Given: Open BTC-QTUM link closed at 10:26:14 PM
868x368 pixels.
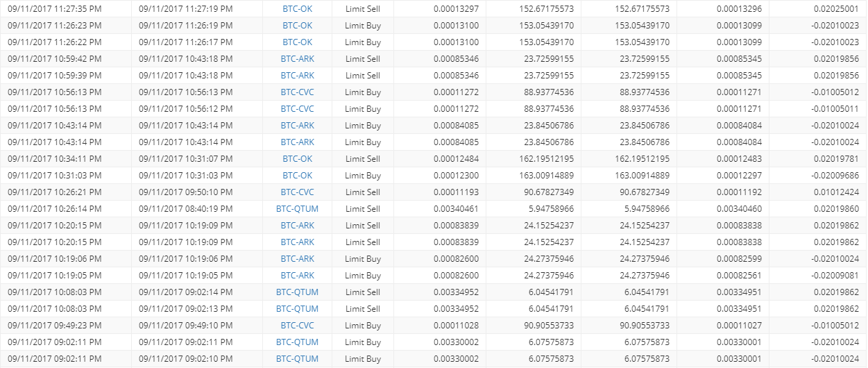Looking at the screenshot, I should click(297, 209).
